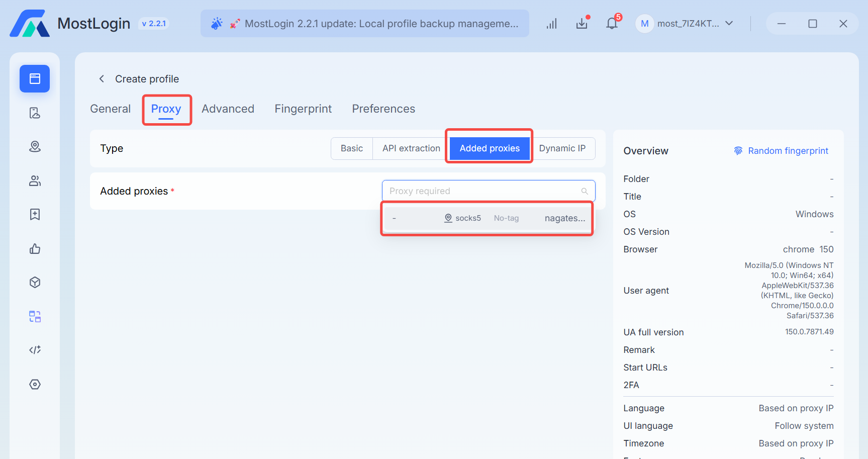Open the MostLogin 2.2.1 update announcement

[365, 24]
